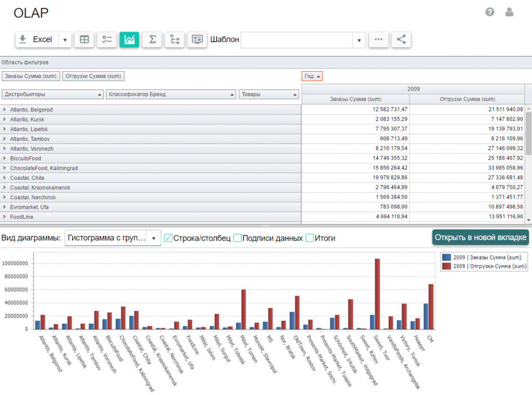Click the Отгрузки Сумма (sum) column header
Viewport: 532px width, 395px height.
pyautogui.click(x=467, y=99)
